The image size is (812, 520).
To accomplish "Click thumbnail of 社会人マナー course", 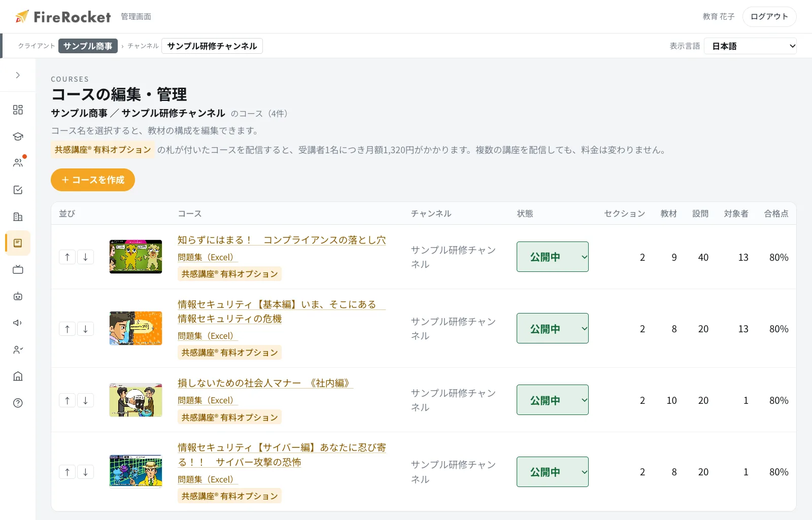I will click(x=136, y=400).
